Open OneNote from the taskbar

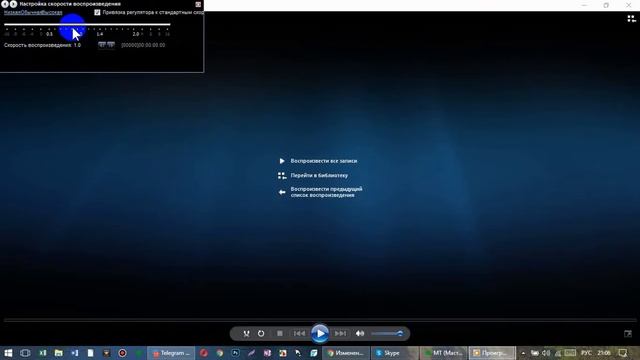tap(267, 353)
